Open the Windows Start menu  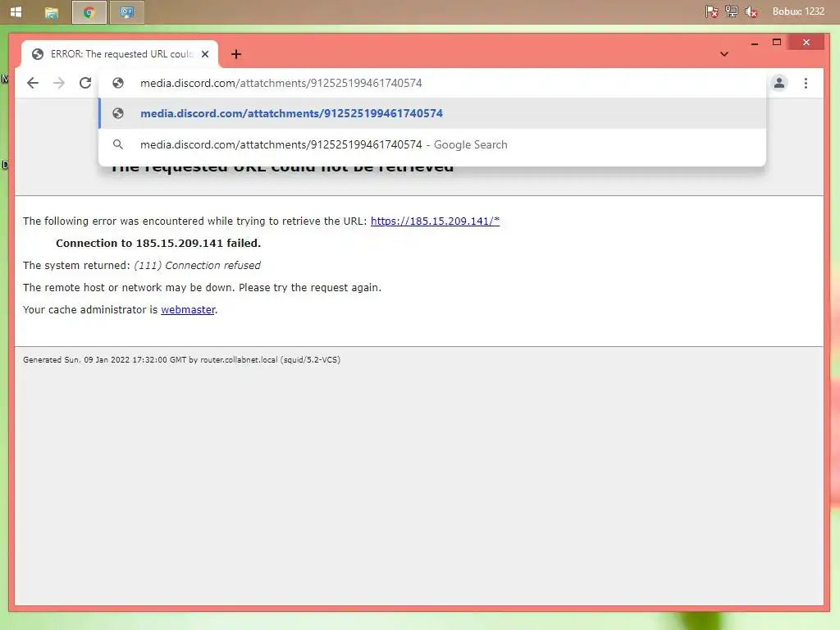[16, 11]
